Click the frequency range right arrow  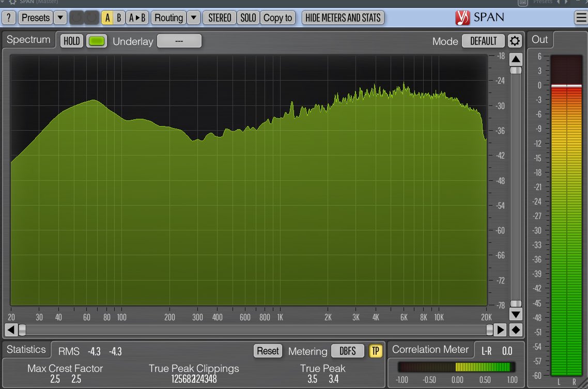(500, 330)
